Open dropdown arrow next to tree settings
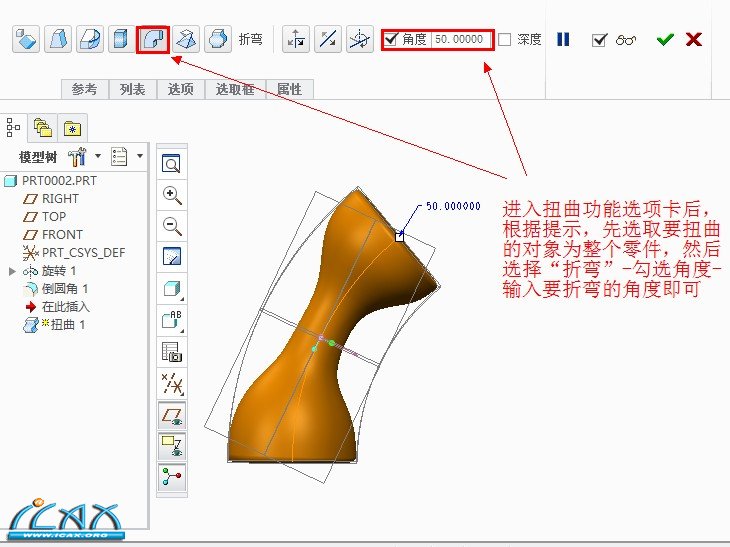 (98, 156)
